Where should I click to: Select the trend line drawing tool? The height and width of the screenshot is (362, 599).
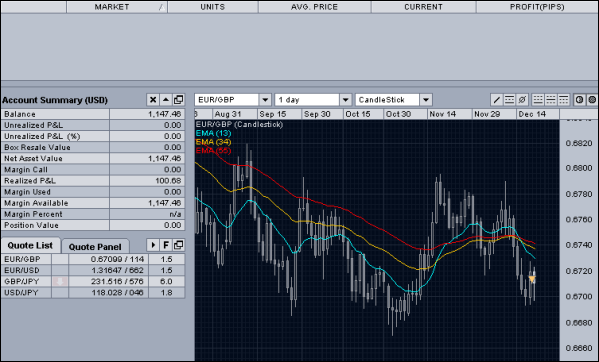point(497,100)
